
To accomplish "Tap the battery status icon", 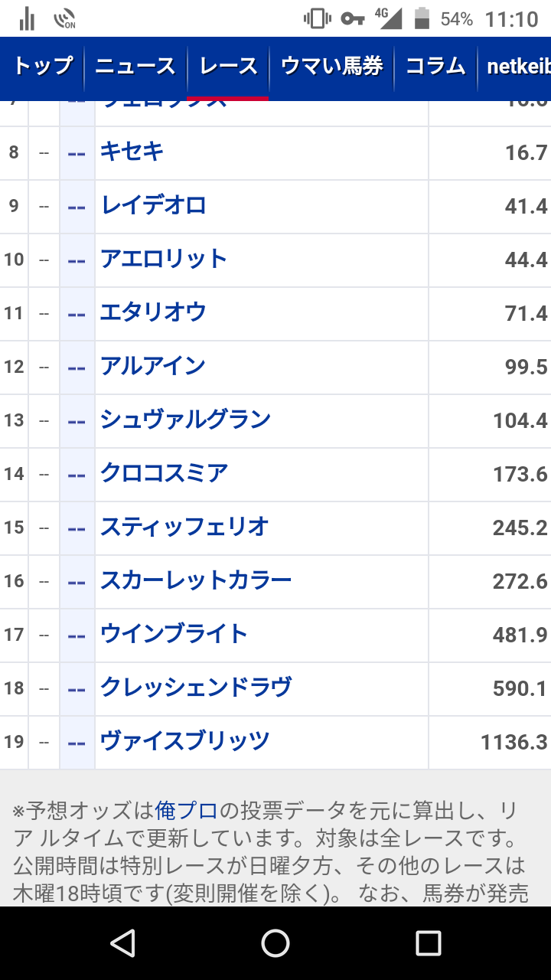I will pos(421,18).
